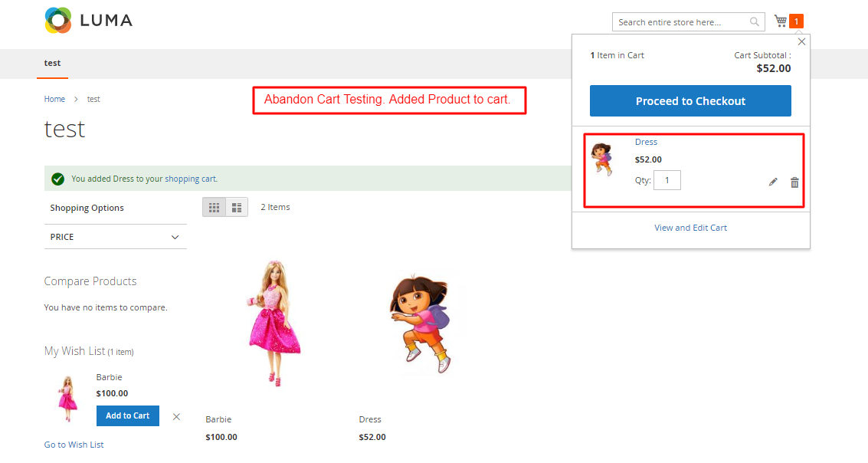Follow the shopping cart link in success message

[x=191, y=179]
